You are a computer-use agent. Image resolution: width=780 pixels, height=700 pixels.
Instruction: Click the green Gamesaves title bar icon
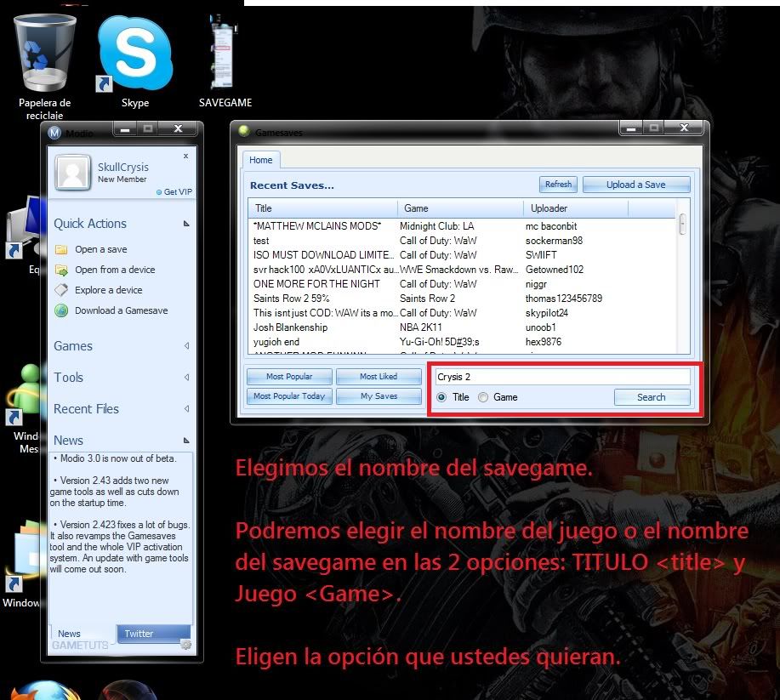pos(244,131)
